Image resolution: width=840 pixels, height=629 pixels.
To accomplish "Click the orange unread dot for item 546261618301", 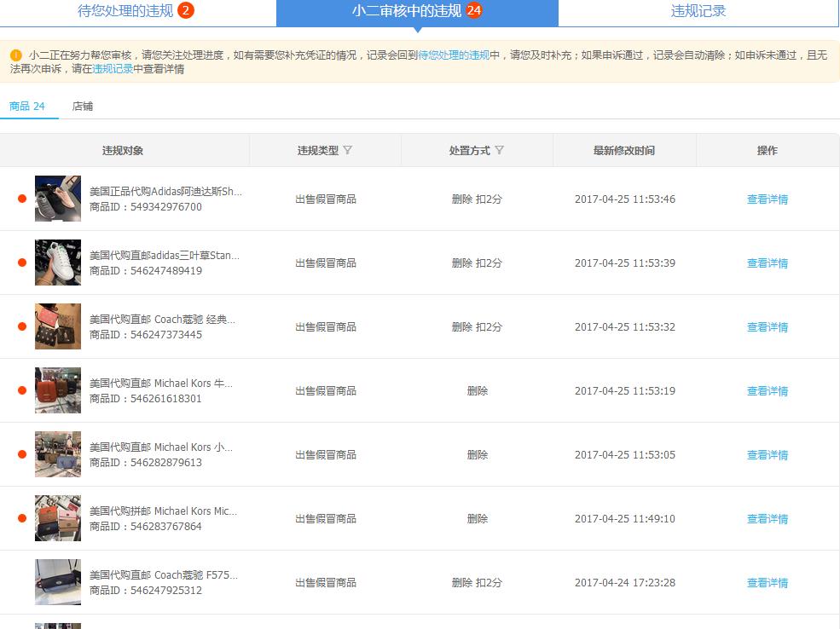I will [22, 390].
